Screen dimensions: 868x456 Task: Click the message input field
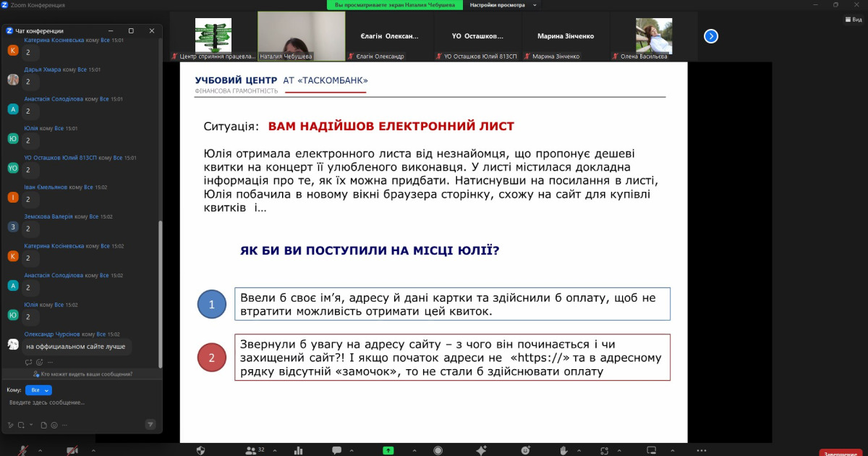pyautogui.click(x=80, y=402)
